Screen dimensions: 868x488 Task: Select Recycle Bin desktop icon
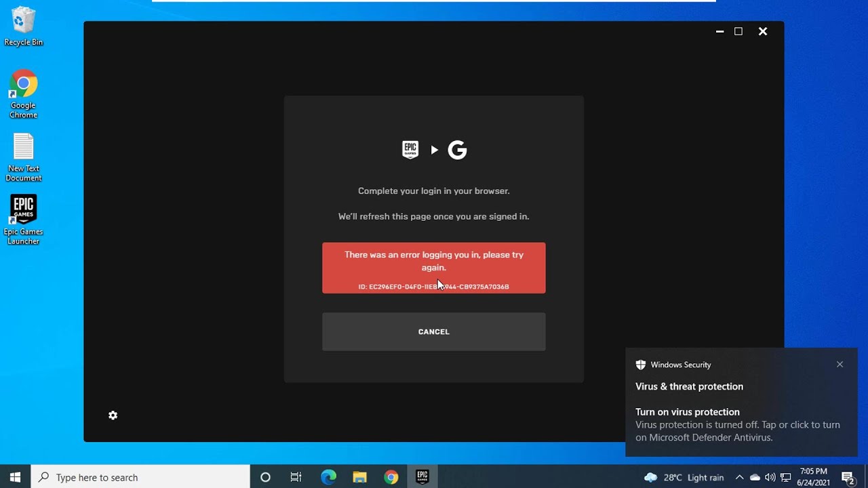coord(24,27)
